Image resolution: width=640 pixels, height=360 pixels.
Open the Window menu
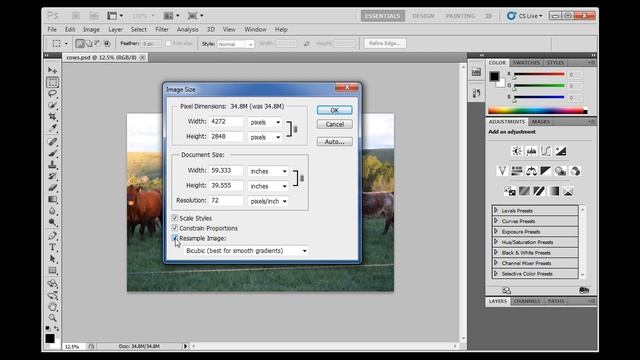tap(255, 29)
